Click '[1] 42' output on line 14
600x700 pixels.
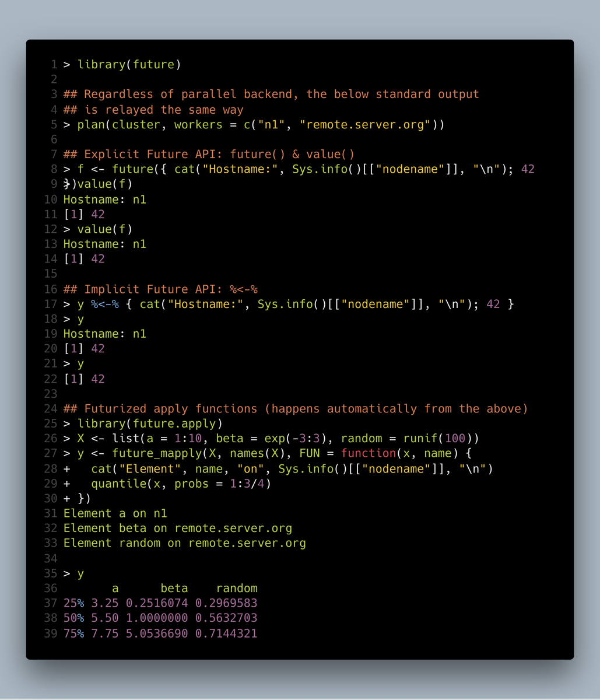pyautogui.click(x=84, y=258)
